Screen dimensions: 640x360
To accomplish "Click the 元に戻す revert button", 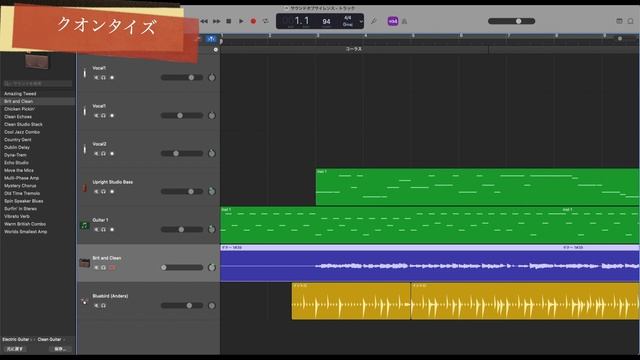I will [x=15, y=349].
